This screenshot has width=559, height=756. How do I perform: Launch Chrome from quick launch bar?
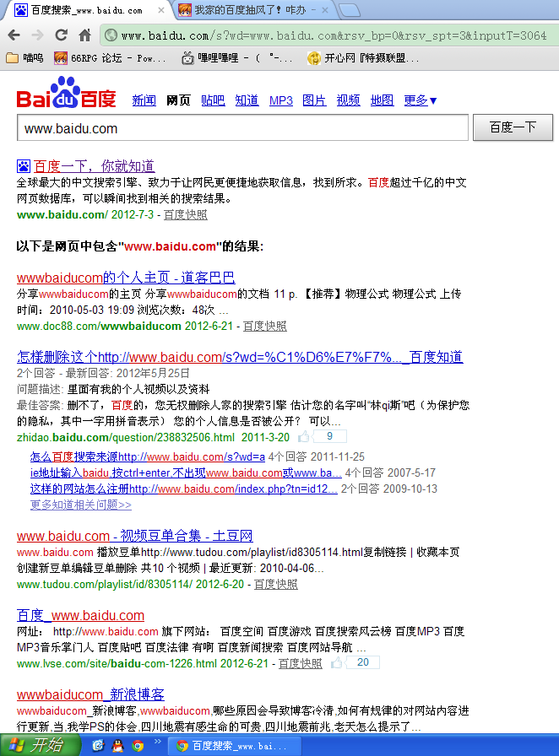coord(138,746)
